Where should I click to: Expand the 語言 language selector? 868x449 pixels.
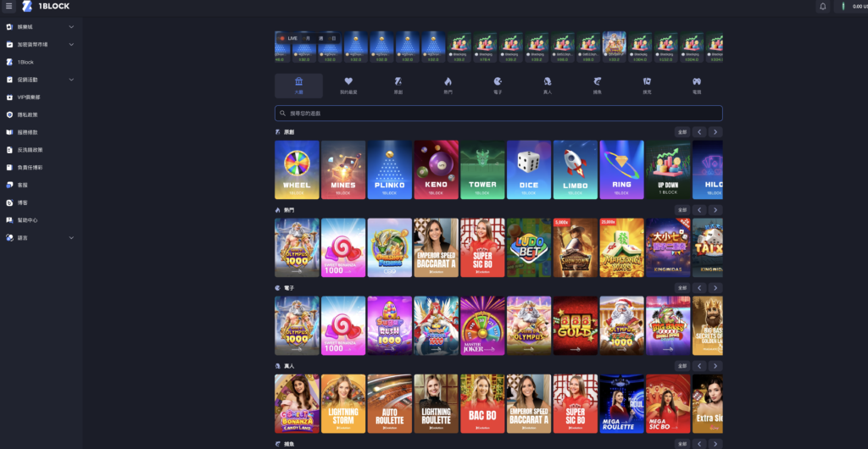click(71, 238)
